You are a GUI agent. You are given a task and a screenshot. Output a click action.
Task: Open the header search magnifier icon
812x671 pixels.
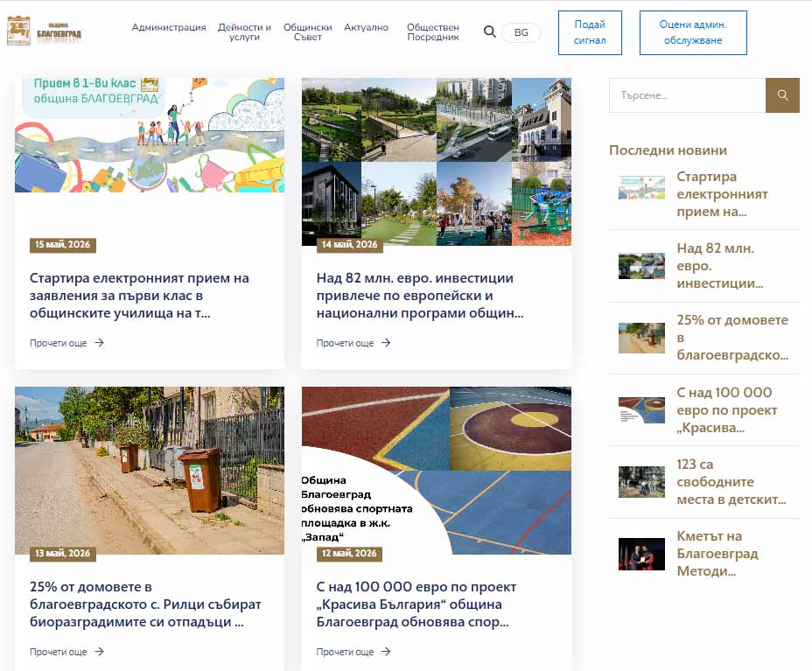(489, 32)
